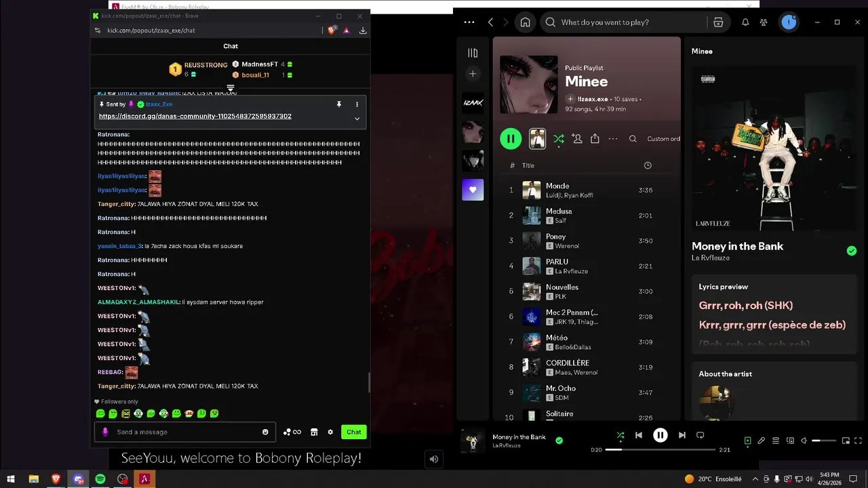Toggle the Now Playing view panel
The height and width of the screenshot is (488, 868).
click(747, 441)
